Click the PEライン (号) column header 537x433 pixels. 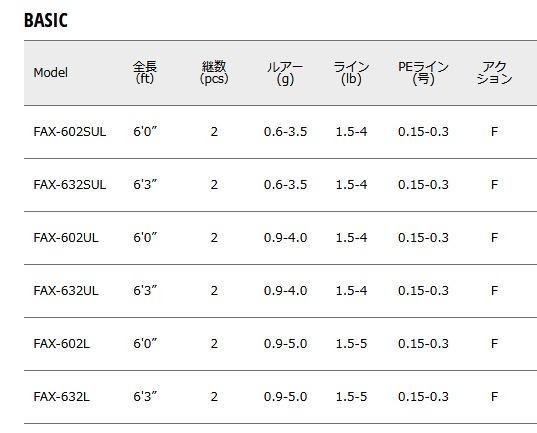(423, 73)
